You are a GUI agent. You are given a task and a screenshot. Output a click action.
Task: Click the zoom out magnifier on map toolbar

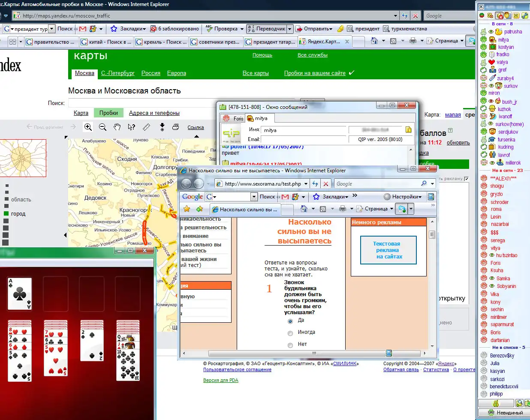pos(102,127)
